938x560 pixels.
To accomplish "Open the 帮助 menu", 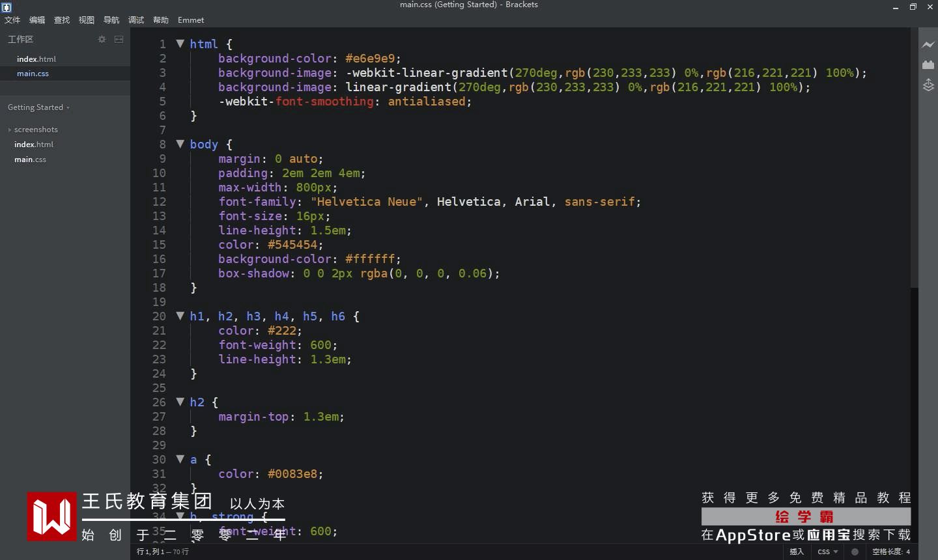I will 161,20.
